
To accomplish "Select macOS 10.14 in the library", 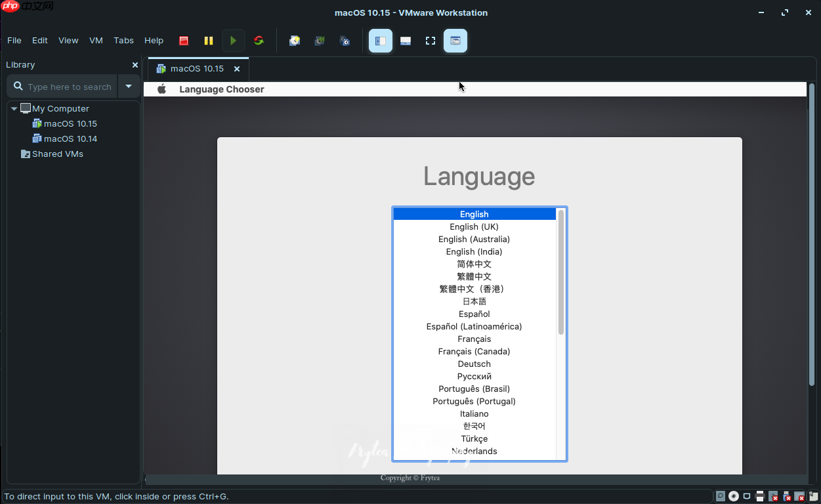I will [70, 139].
